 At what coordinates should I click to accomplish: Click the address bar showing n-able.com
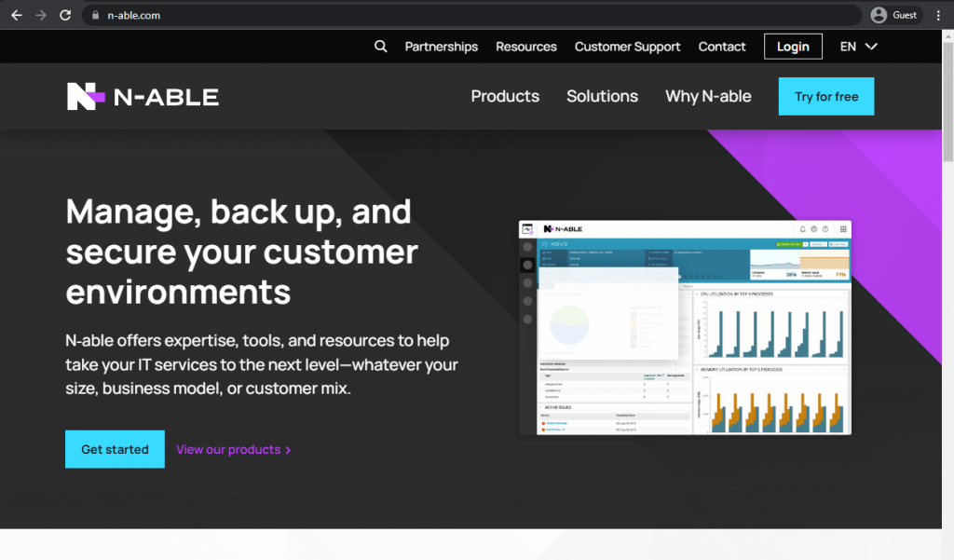click(471, 15)
